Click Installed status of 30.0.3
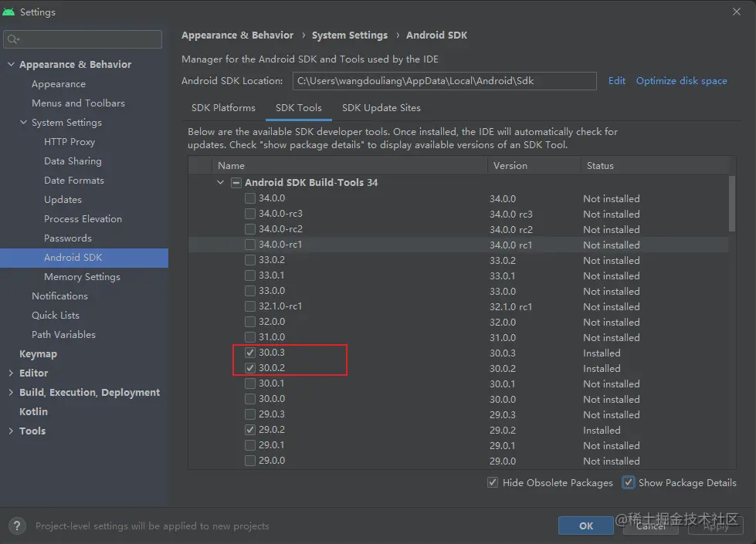The height and width of the screenshot is (544, 756). point(602,353)
